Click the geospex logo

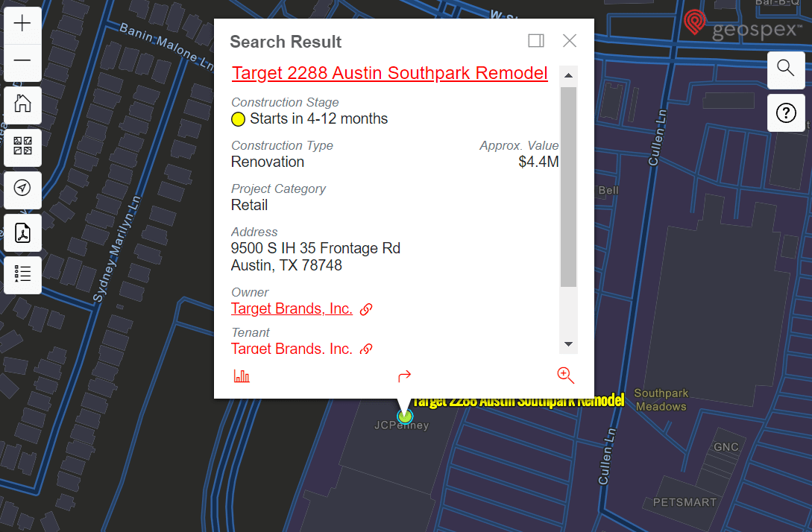point(742,24)
